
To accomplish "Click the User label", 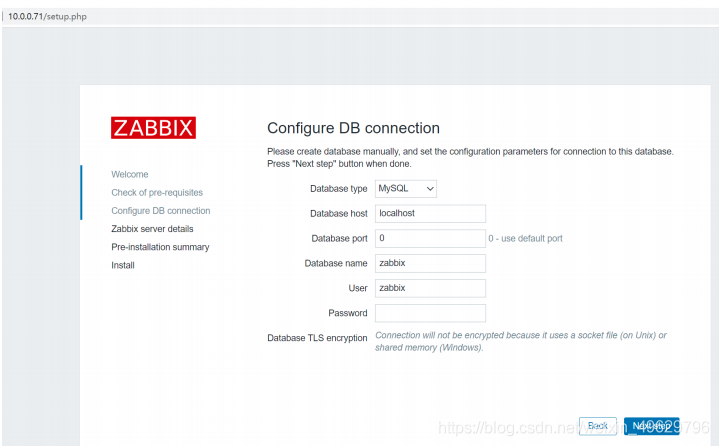I will 358,288.
